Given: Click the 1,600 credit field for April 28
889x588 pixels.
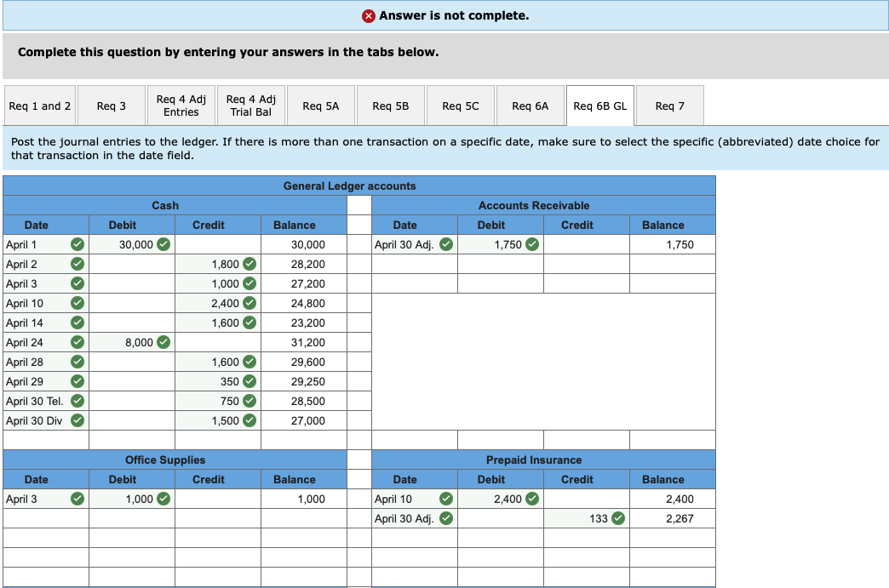Looking at the screenshot, I should [x=218, y=362].
